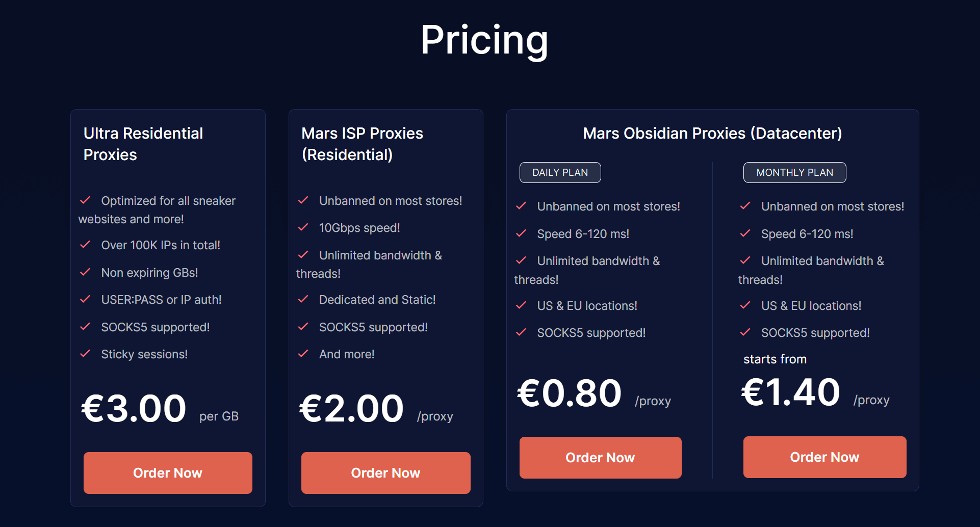
Task: Select the MONTHLY PLAN option
Action: pyautogui.click(x=794, y=172)
